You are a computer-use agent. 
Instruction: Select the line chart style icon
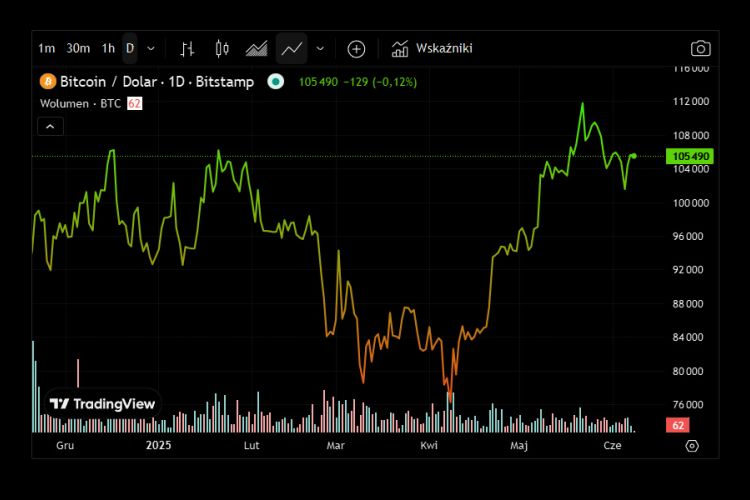coord(292,48)
